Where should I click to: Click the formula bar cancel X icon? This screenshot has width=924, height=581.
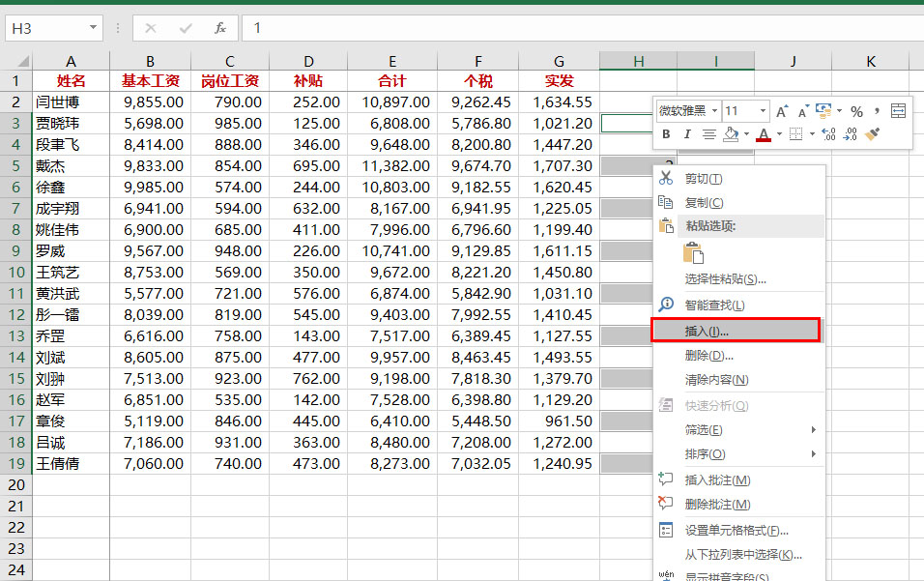[x=151, y=28]
